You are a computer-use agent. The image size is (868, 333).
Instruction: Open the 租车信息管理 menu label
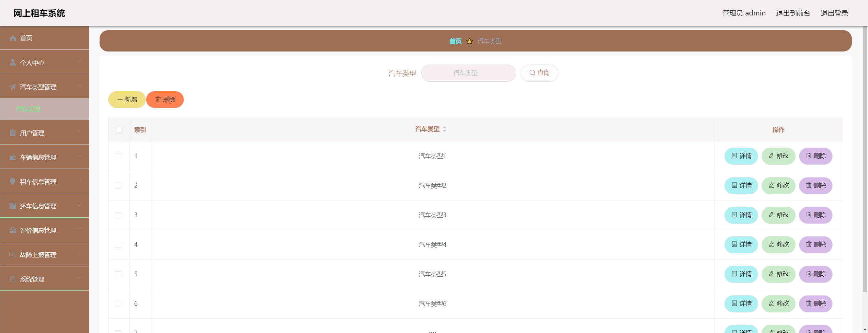[38, 182]
